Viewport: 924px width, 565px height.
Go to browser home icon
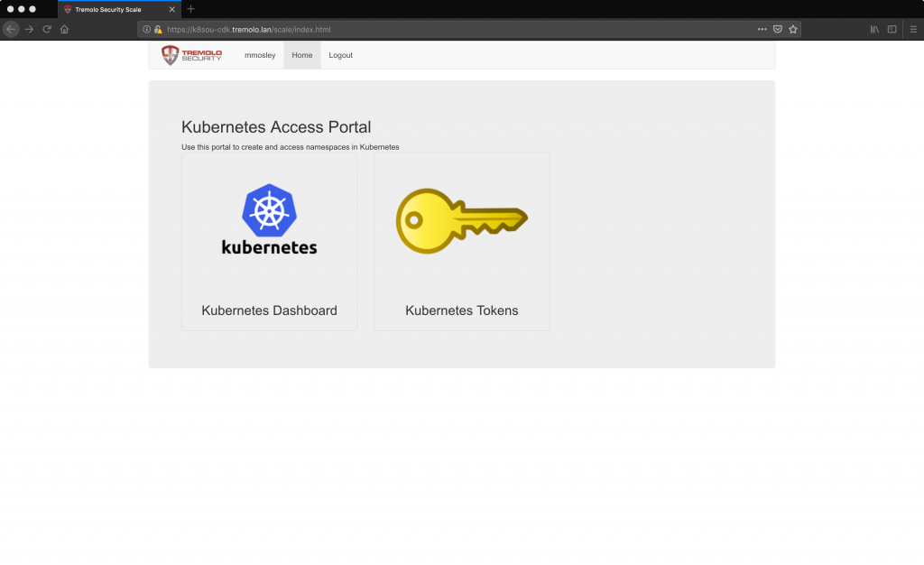[x=64, y=29]
